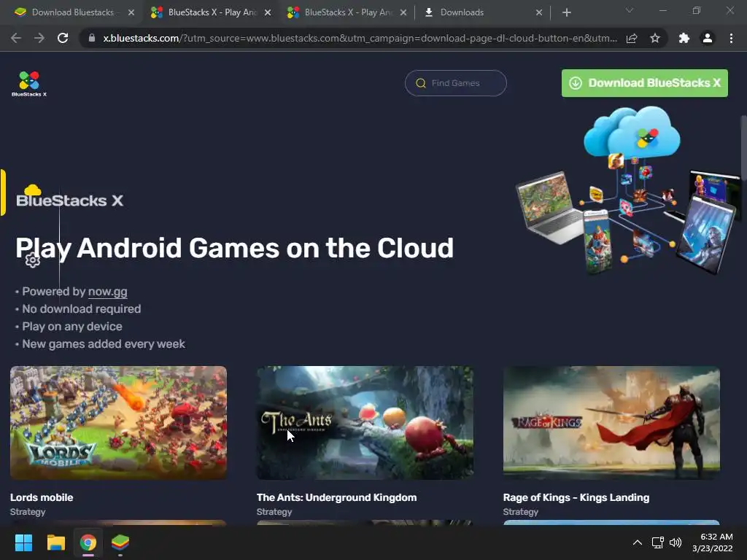This screenshot has width=747, height=560.
Task: Share this page icon
Action: point(632,38)
